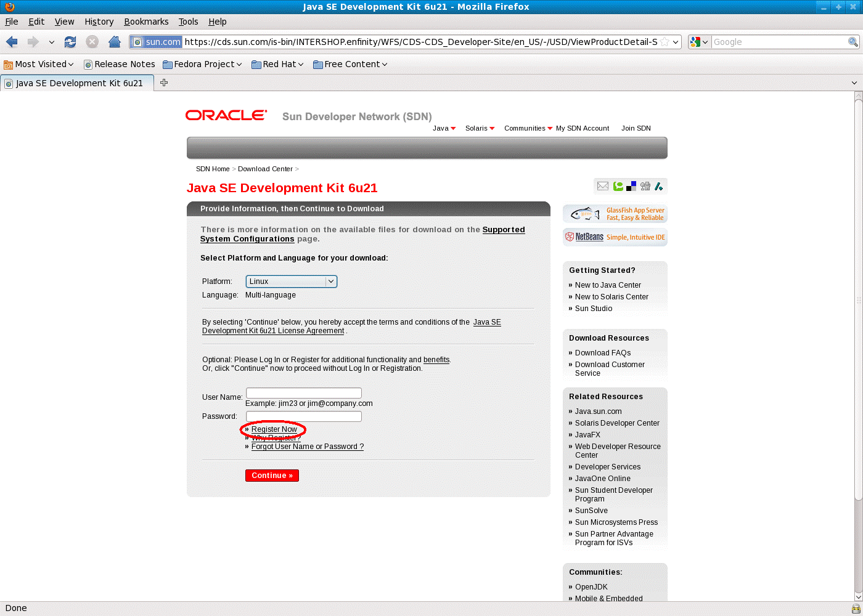This screenshot has width=863, height=616.
Task: Open the sun.com site identity button
Action: pyautogui.click(x=157, y=42)
